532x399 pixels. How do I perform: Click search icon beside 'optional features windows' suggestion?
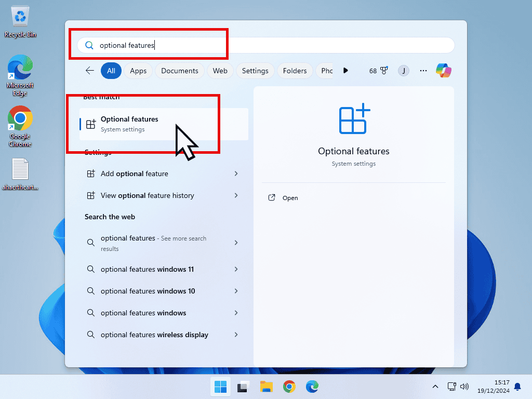(90, 313)
